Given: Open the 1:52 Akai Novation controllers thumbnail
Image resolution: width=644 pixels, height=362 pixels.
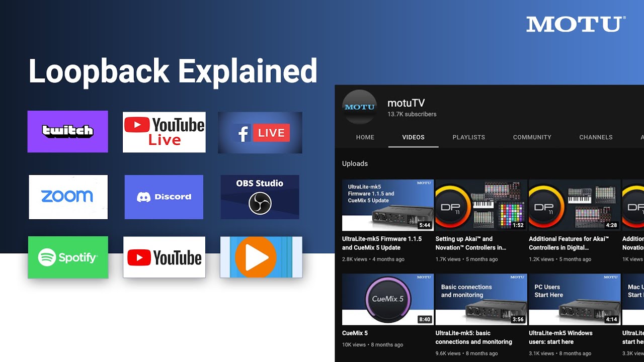Looking at the screenshot, I should point(481,205).
